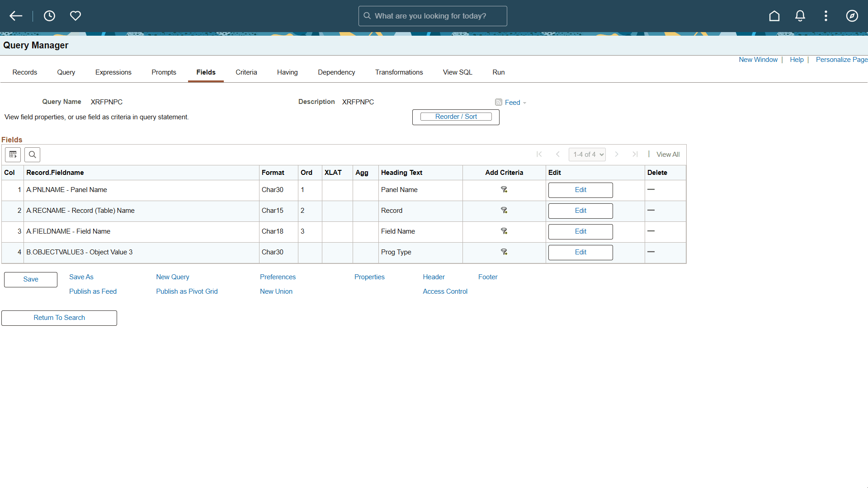Open the rows 1-4 of 4 dropdown
The image size is (868, 488).
tap(587, 155)
